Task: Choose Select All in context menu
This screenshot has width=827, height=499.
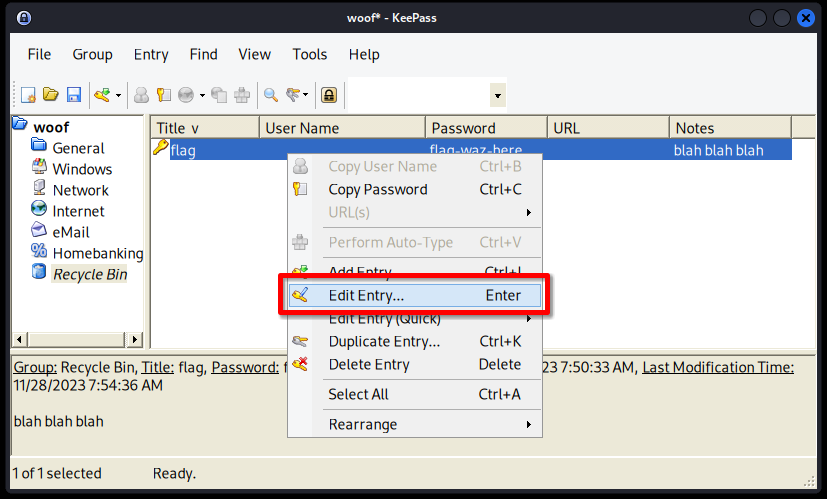Action: point(415,395)
